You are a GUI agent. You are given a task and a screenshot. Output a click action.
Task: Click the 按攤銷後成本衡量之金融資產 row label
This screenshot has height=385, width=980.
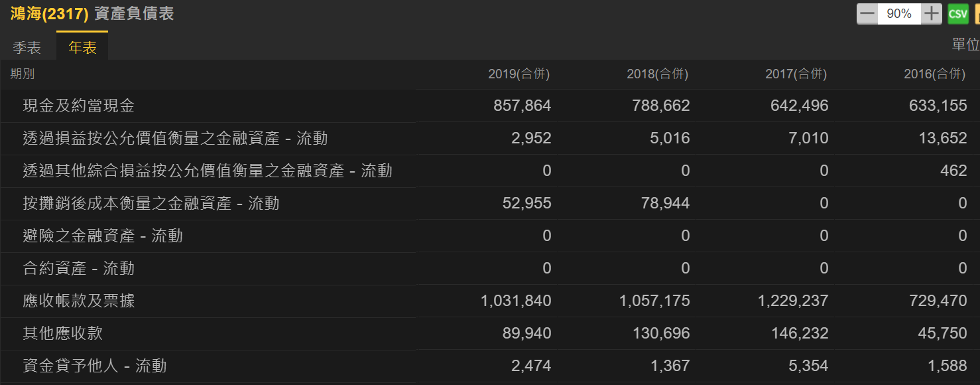click(151, 203)
